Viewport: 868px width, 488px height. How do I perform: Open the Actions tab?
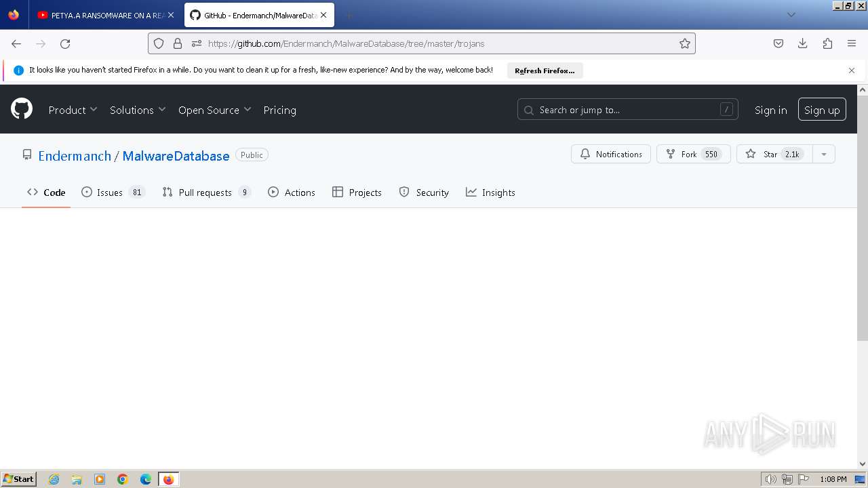(292, 192)
